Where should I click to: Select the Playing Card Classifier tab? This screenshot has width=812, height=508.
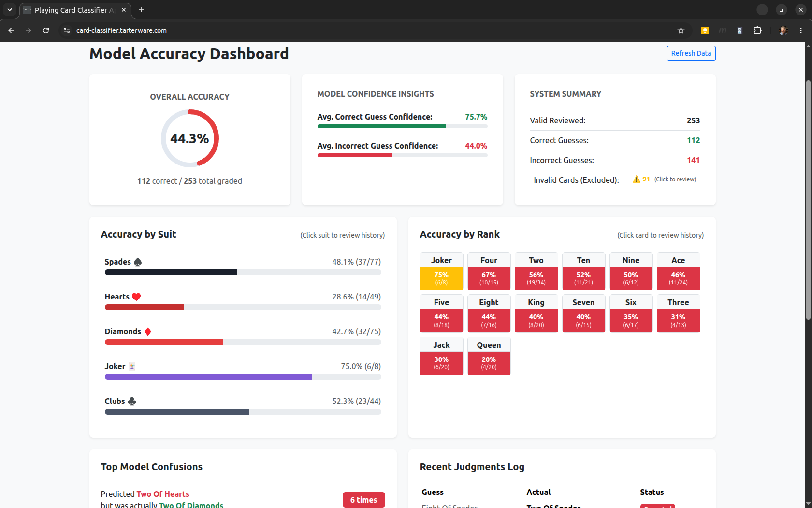pos(75,10)
